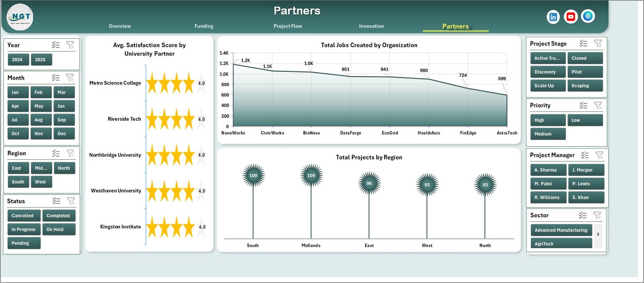Click the NanoWorks 1.2K data label

(x=246, y=60)
